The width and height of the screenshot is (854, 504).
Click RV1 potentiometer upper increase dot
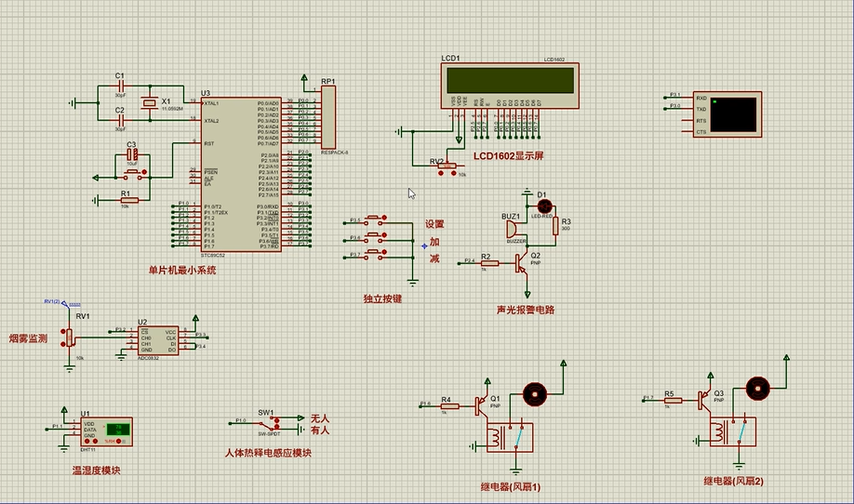[x=63, y=331]
